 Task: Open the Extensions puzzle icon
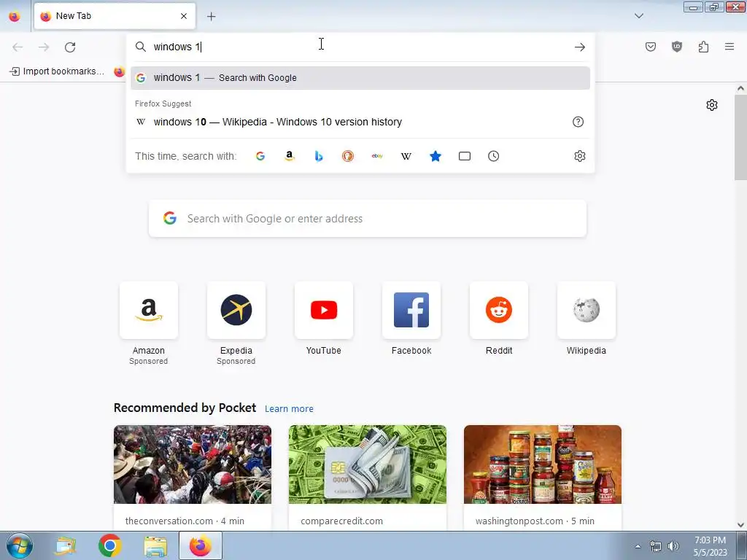click(703, 47)
